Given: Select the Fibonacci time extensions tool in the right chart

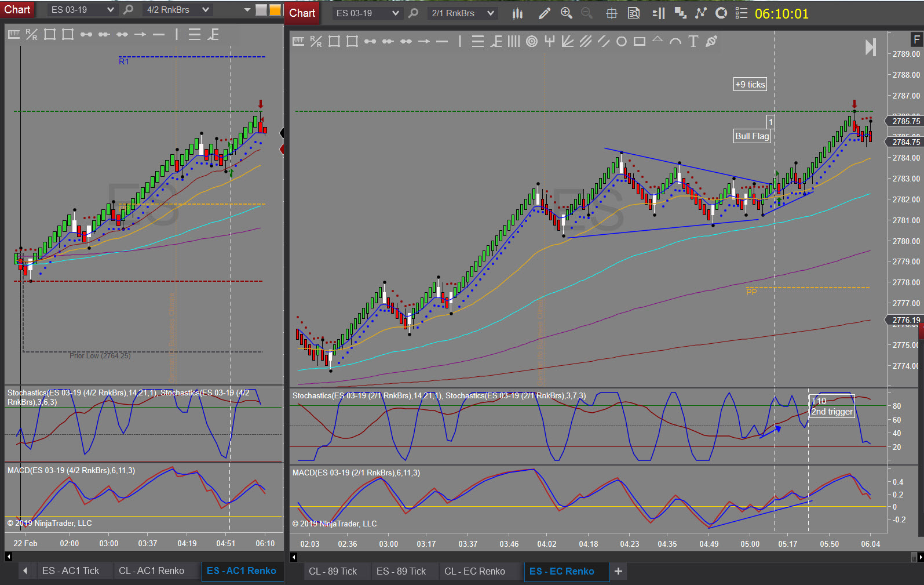Looking at the screenshot, I should [x=514, y=41].
